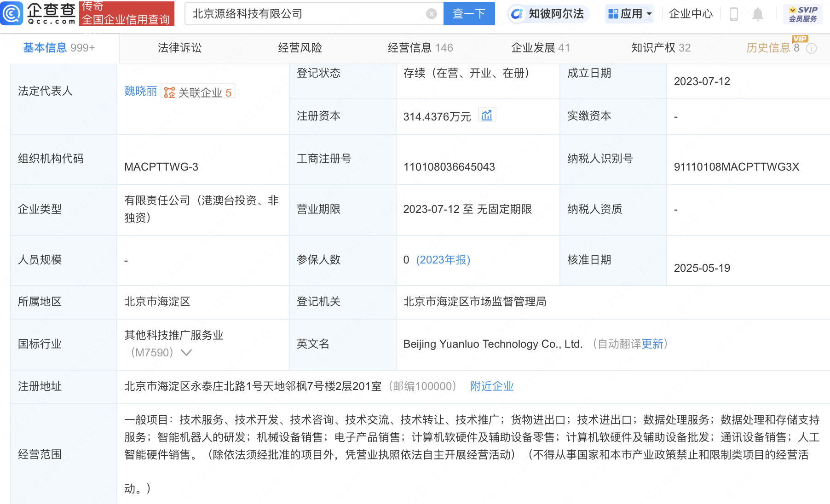Select industry 其他科技推广服务业
Viewport: 830px width, 504px height.
point(174,335)
